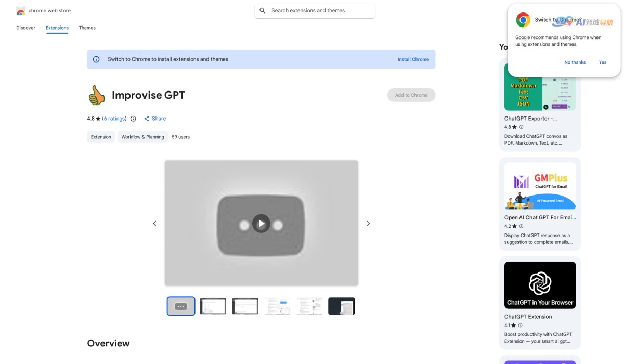Advance the carousel with the right arrow

[x=368, y=223]
